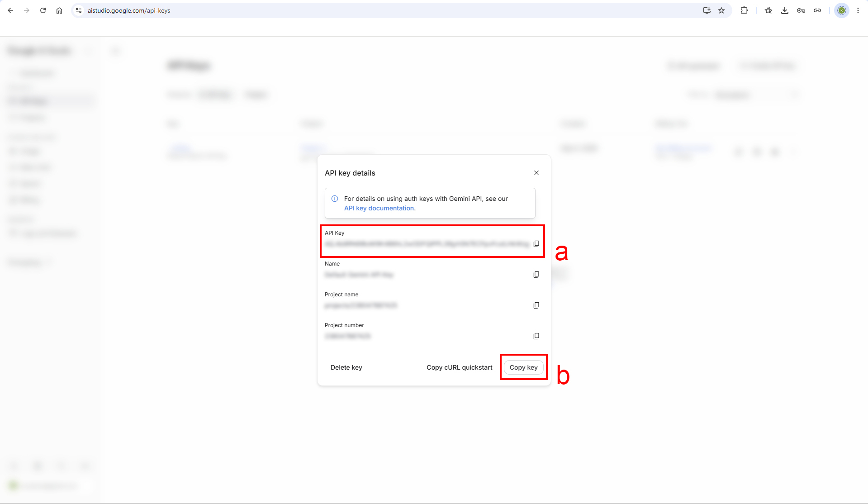Reload the page in browser
The height and width of the screenshot is (504, 868).
point(43,10)
